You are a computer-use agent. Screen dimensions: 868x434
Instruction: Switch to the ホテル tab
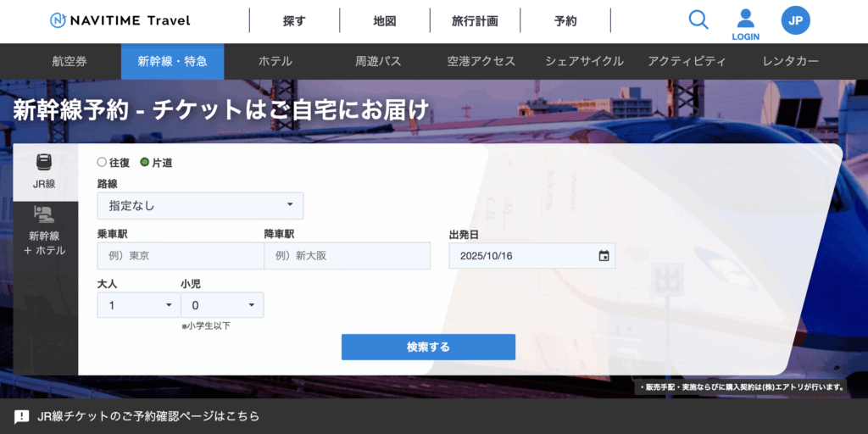(275, 61)
